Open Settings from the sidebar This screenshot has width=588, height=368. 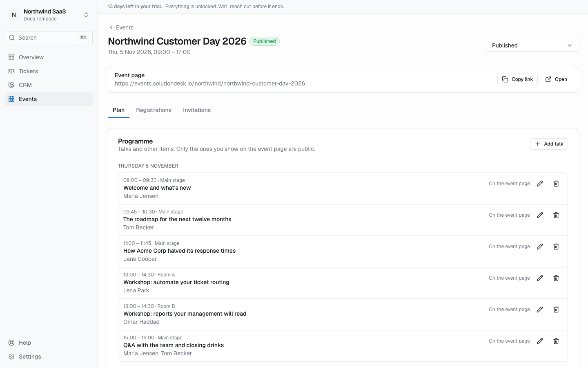49,357
